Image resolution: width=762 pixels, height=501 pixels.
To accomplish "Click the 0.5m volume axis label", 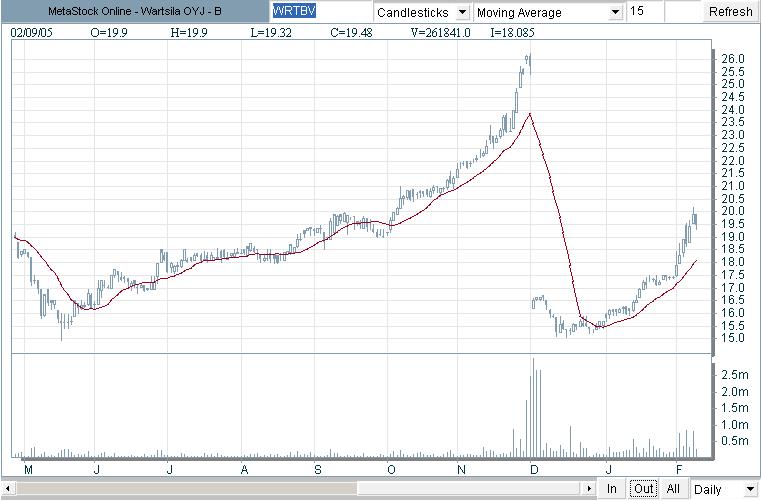I will pyautogui.click(x=735, y=441).
